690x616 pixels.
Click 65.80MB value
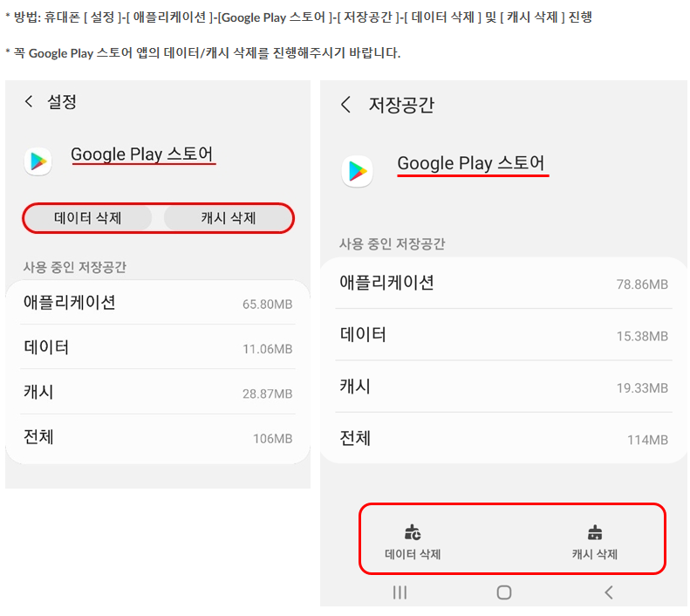[x=268, y=304]
